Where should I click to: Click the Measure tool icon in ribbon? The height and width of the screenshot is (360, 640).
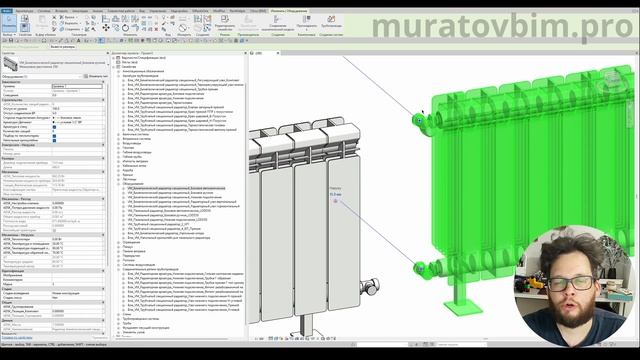coord(183,28)
